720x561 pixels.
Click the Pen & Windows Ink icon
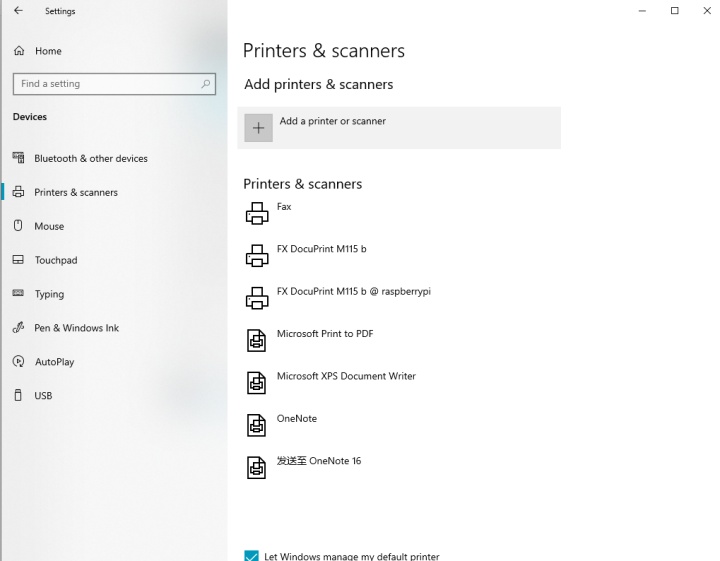[18, 327]
